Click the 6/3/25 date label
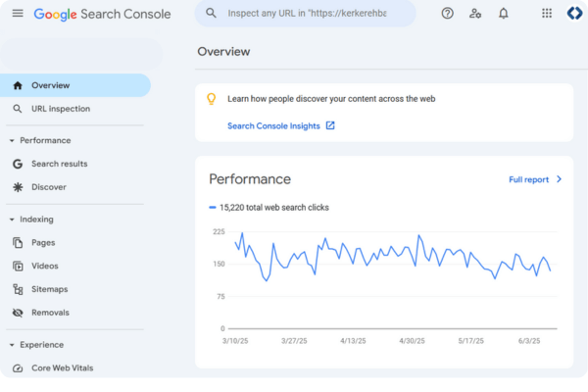 coord(529,341)
